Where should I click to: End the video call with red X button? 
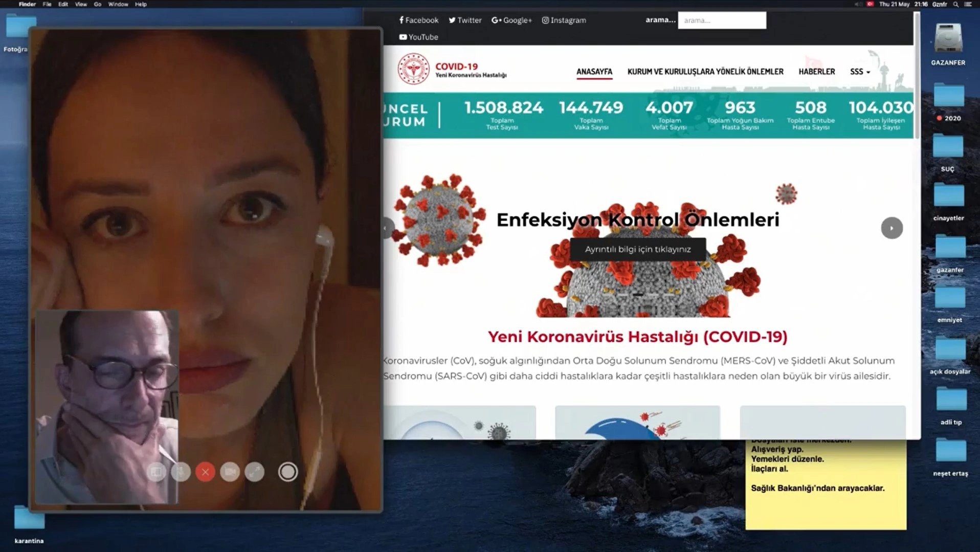[205, 472]
